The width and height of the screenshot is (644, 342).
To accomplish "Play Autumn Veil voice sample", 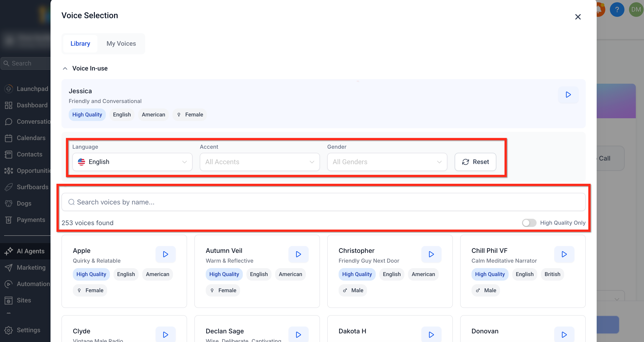I will coord(298,254).
